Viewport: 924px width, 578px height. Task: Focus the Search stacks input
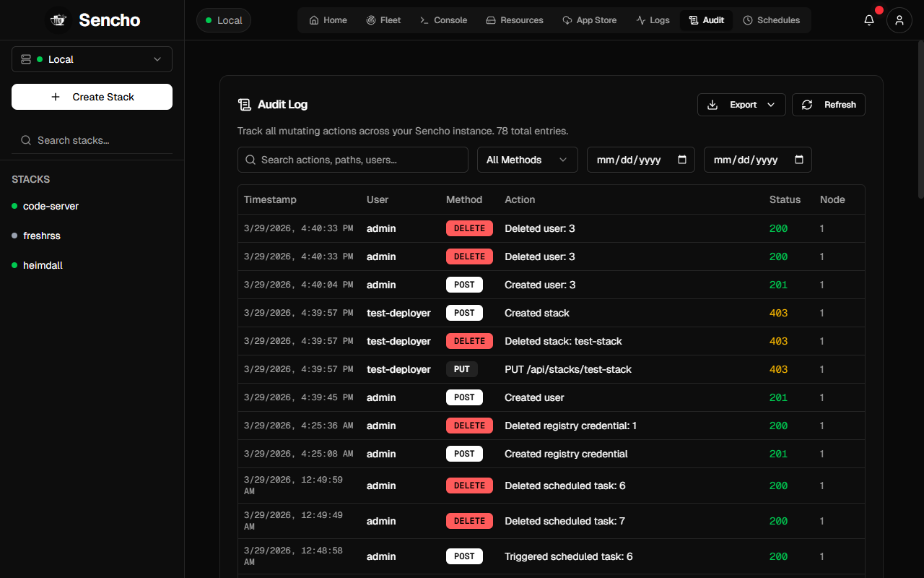coord(92,140)
